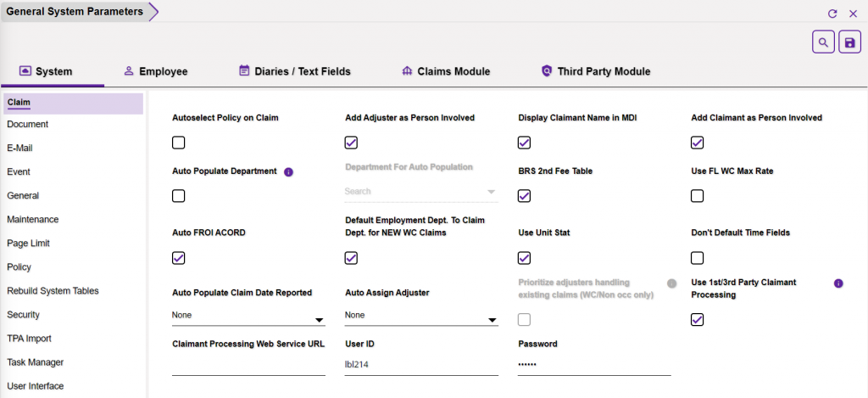Image resolution: width=868 pixels, height=398 pixels.
Task: Close the General System Parameters panel
Action: coord(853,14)
